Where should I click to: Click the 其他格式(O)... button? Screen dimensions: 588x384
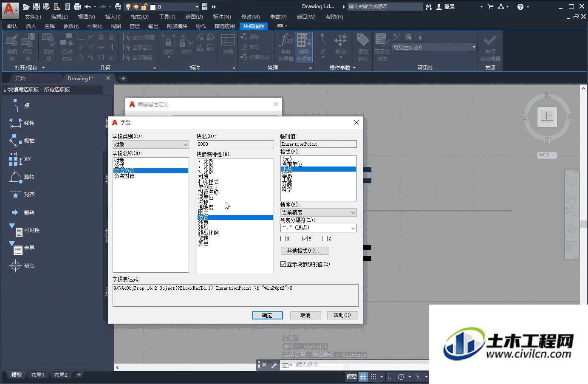[x=305, y=251]
